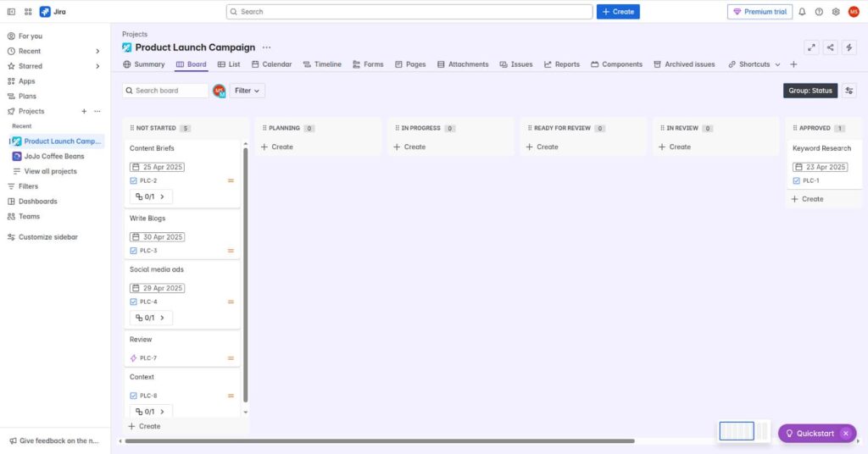The width and height of the screenshot is (868, 454).
Task: Click the 25 Apr 2025 due date
Action: [x=157, y=167]
